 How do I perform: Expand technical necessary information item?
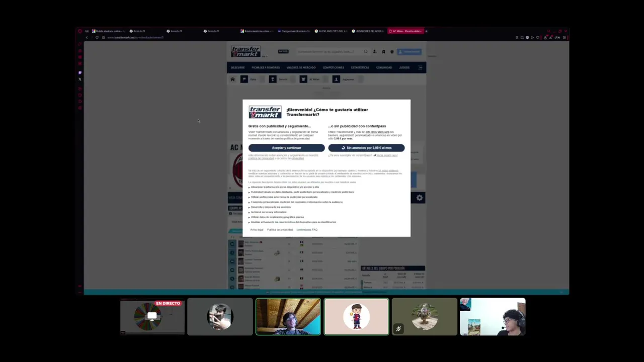[268, 212]
